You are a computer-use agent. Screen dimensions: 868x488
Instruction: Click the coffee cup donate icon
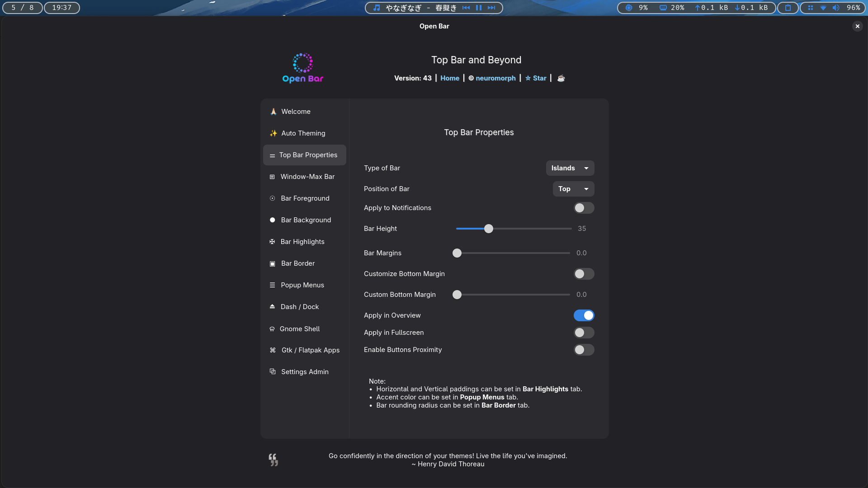(561, 78)
